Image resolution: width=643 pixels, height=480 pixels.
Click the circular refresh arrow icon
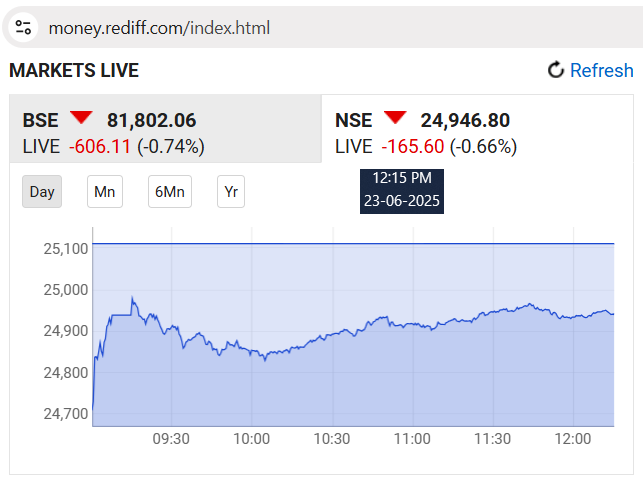coord(556,70)
